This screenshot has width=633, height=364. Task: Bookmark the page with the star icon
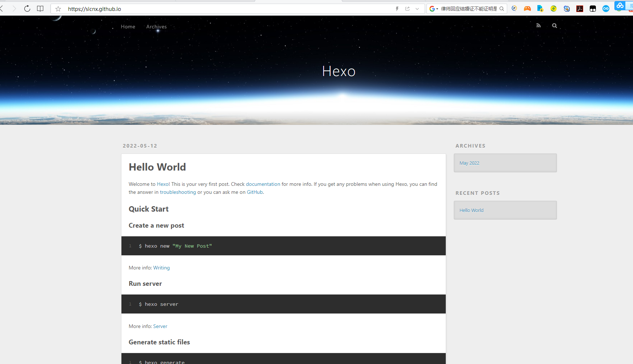tap(58, 9)
